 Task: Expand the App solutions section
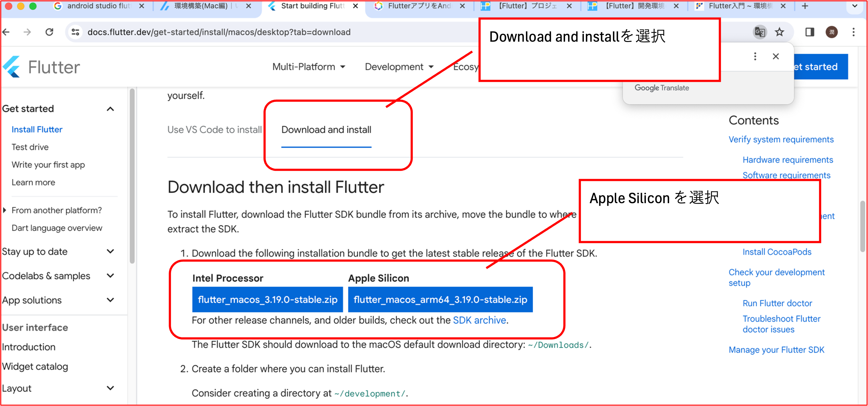[x=110, y=300]
